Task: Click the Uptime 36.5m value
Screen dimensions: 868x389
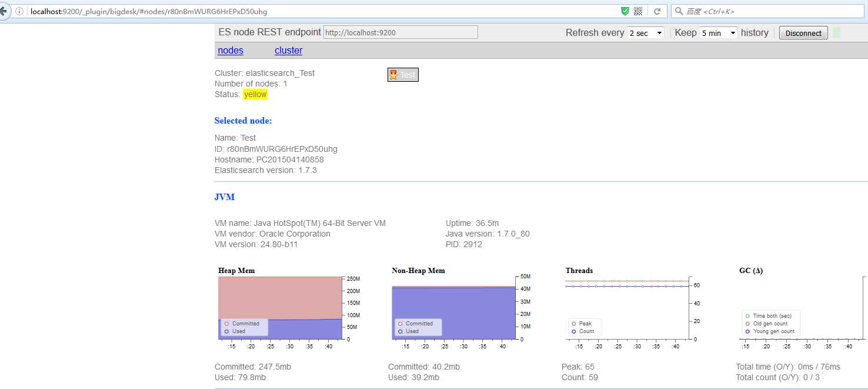Action: [472, 223]
